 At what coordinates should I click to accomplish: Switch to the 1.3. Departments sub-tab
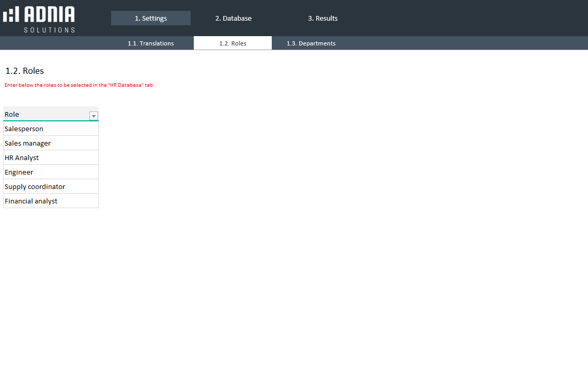coord(311,43)
